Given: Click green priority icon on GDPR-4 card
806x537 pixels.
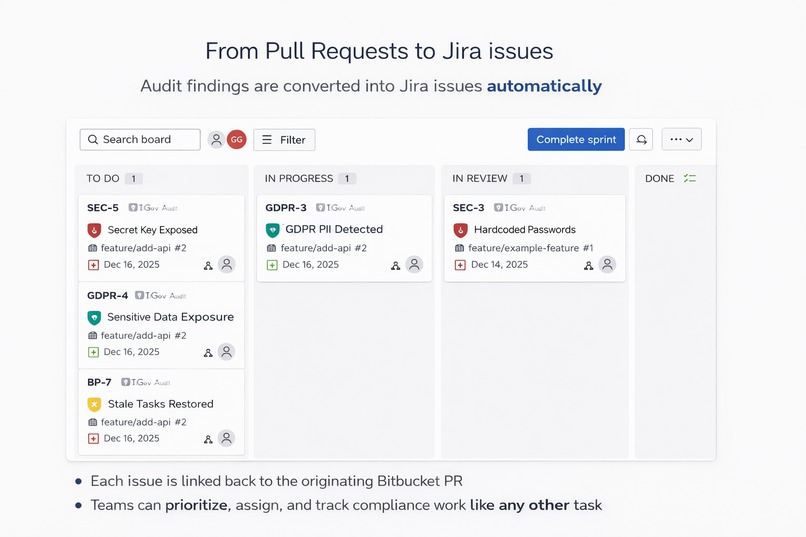Looking at the screenshot, I should [x=93, y=352].
